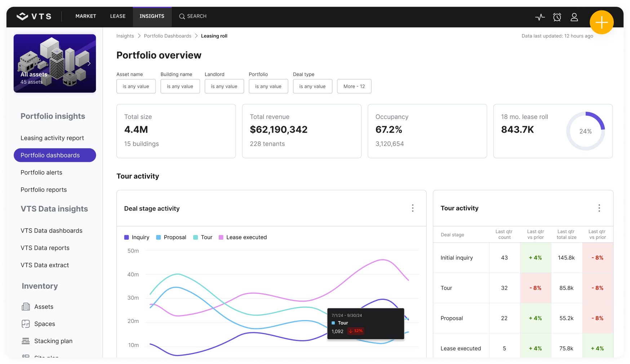Click the SEARCH field in the top bar
The height and width of the screenshot is (364, 630).
(x=192, y=16)
